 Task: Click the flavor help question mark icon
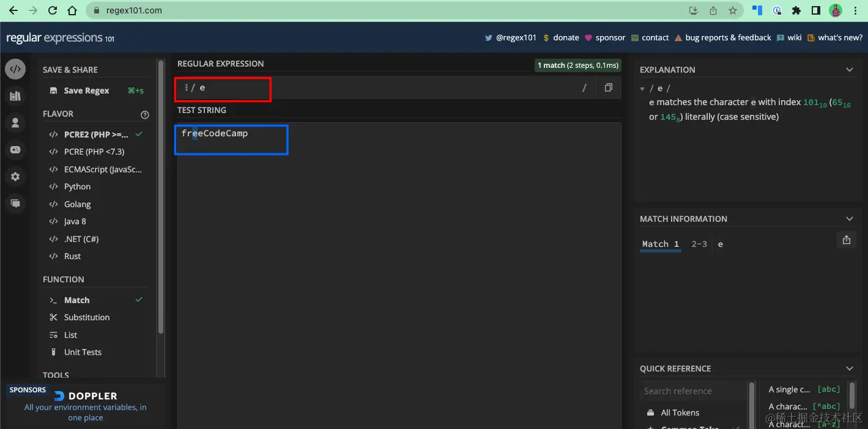point(145,114)
